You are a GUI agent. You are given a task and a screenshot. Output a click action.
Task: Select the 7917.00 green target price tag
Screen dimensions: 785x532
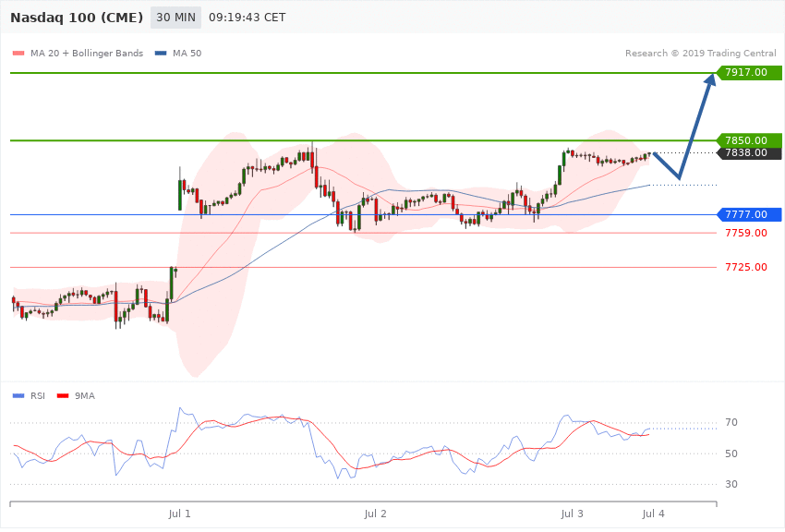(749, 73)
